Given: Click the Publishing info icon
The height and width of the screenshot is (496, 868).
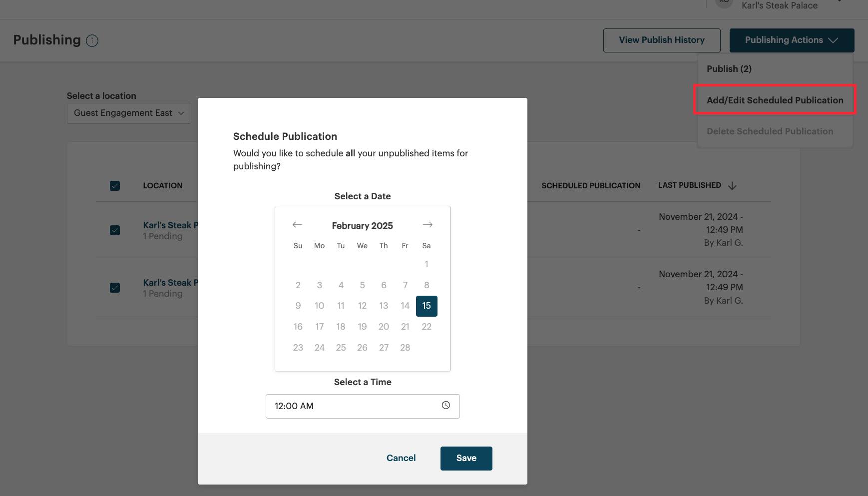Looking at the screenshot, I should pos(92,40).
